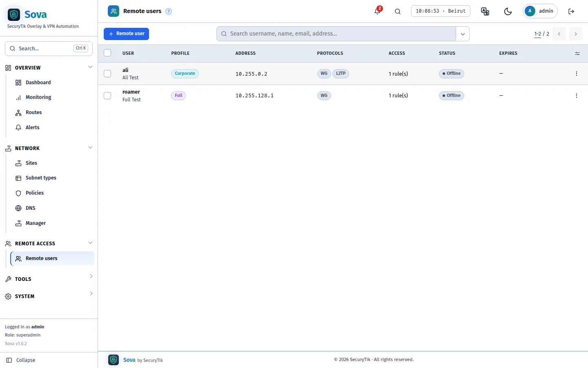Click the Sova logo in the sidebar
Viewport: 588px width, 368px height.
14,15
